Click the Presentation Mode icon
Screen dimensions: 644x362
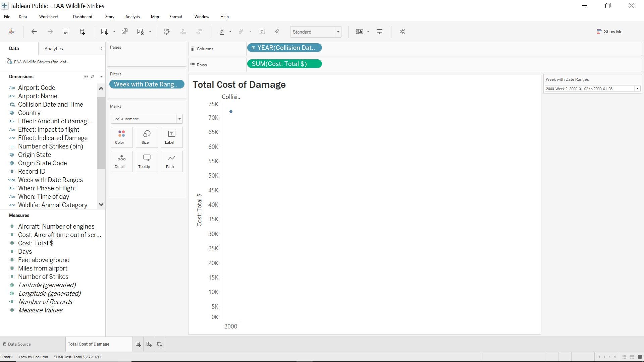click(x=380, y=32)
